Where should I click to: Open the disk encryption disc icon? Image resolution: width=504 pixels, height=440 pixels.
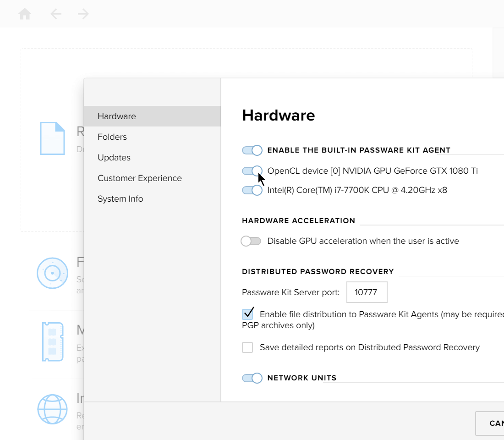pyautogui.click(x=52, y=273)
